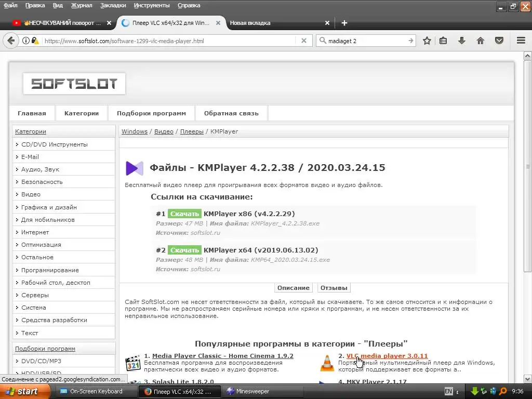Bookmark this page with the star icon

point(427,41)
